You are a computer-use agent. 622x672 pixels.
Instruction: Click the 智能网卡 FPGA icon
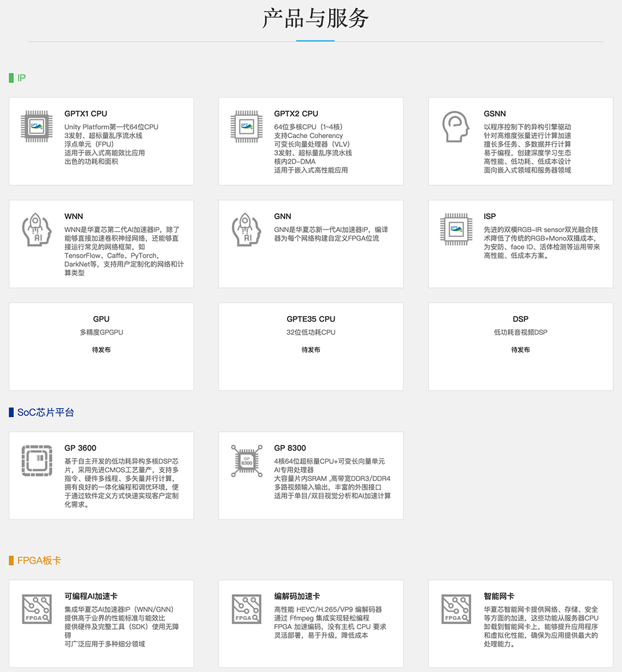(456, 609)
